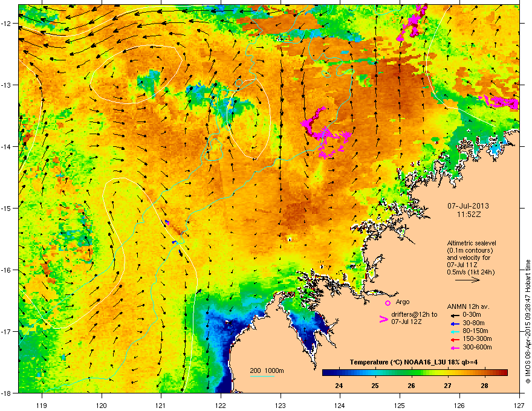Click the '200 1000m' isobath label
Screen dimensions: 532x411
click(267, 371)
